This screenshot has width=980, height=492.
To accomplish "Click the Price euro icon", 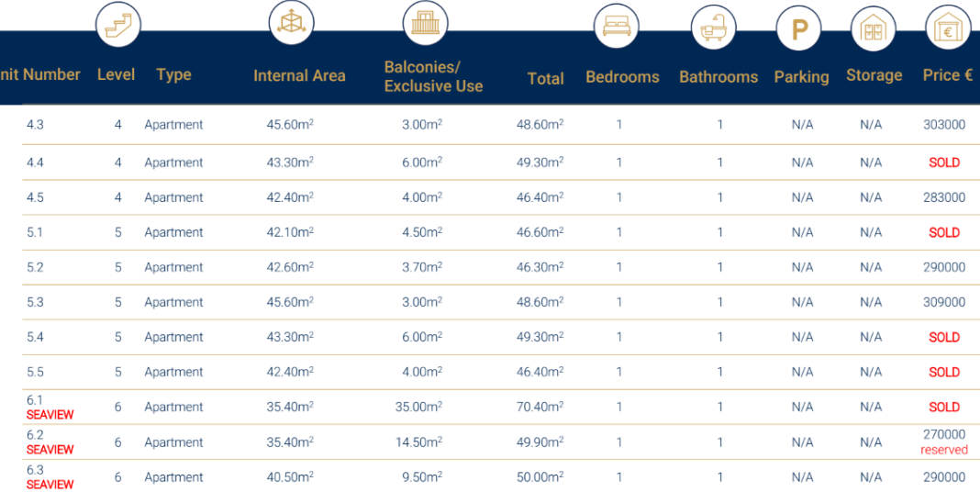I will coord(947,29).
